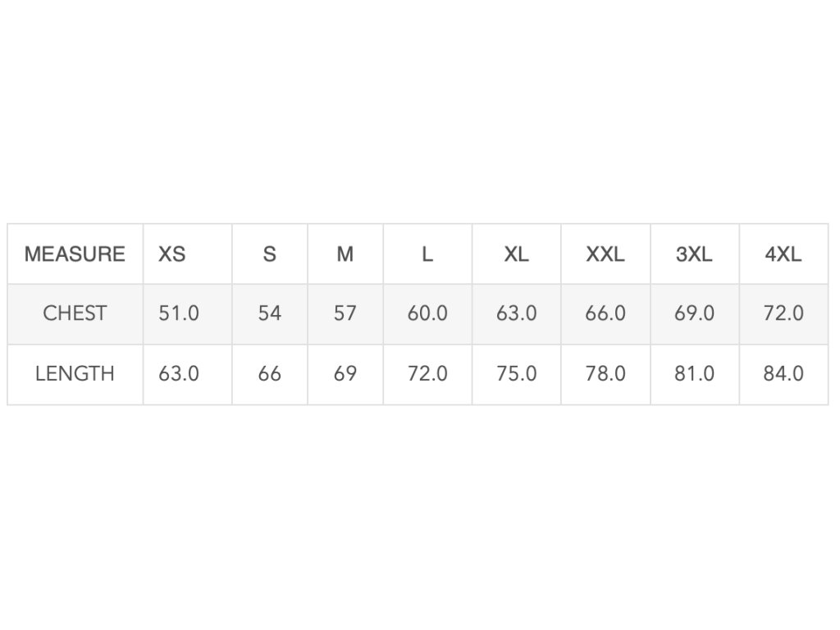
Task: Click length value 75.0 under XL
Action: pyautogui.click(x=516, y=374)
